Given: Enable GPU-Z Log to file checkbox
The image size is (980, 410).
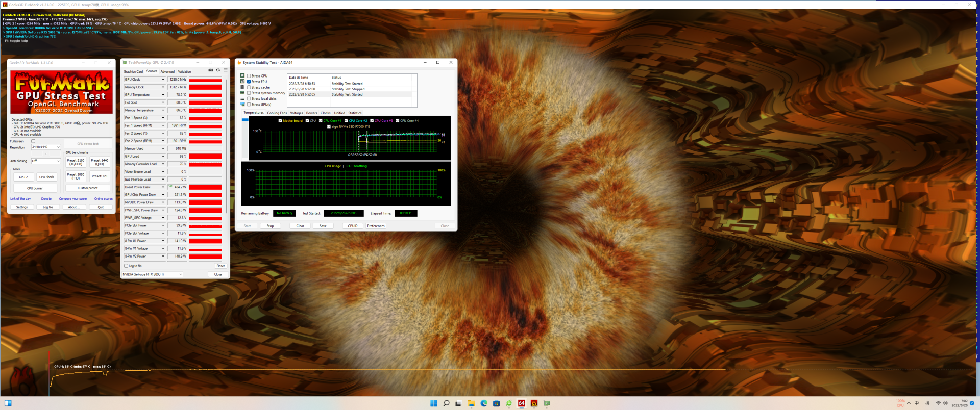Looking at the screenshot, I should click(x=126, y=266).
